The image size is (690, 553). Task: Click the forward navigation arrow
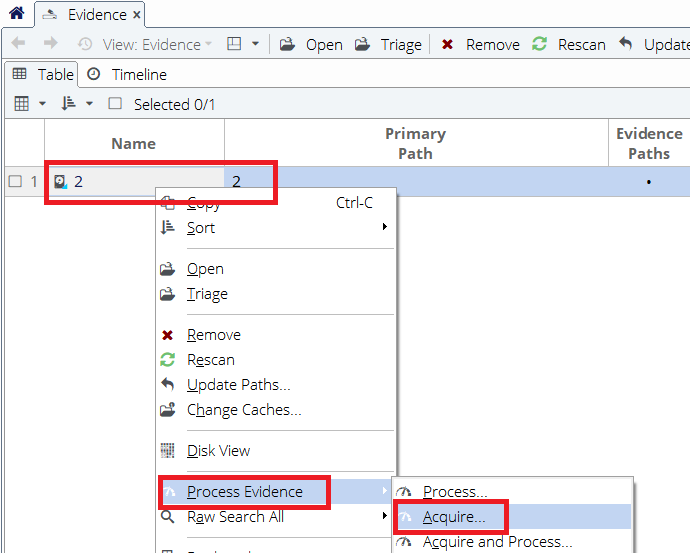[x=50, y=44]
